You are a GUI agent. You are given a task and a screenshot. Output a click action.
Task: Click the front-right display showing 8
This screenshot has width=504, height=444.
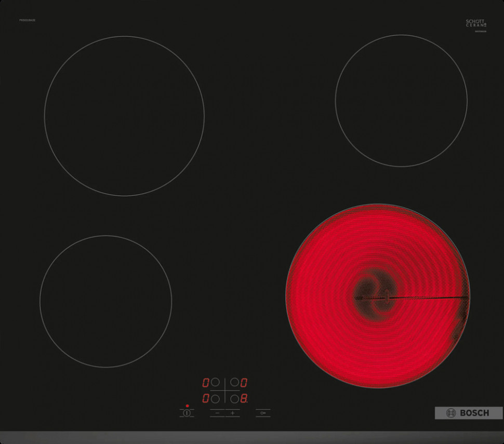244,399
